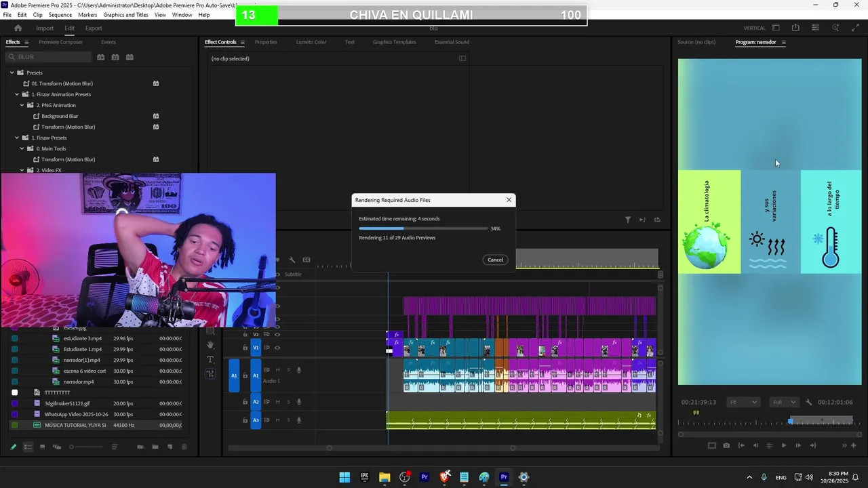Mute track A2
The width and height of the screenshot is (868, 488).
(x=277, y=401)
